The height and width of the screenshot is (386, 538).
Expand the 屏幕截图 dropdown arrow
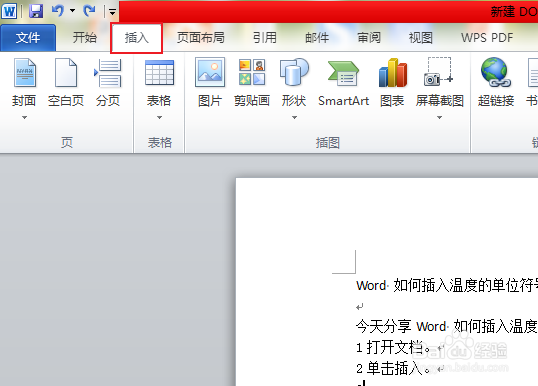[x=439, y=118]
